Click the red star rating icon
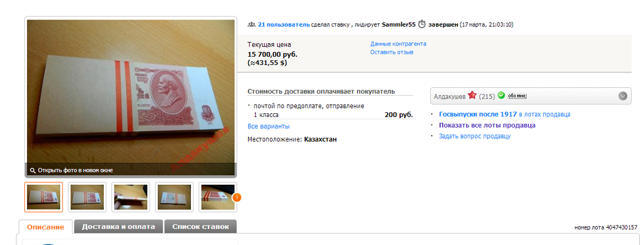 tap(472, 96)
